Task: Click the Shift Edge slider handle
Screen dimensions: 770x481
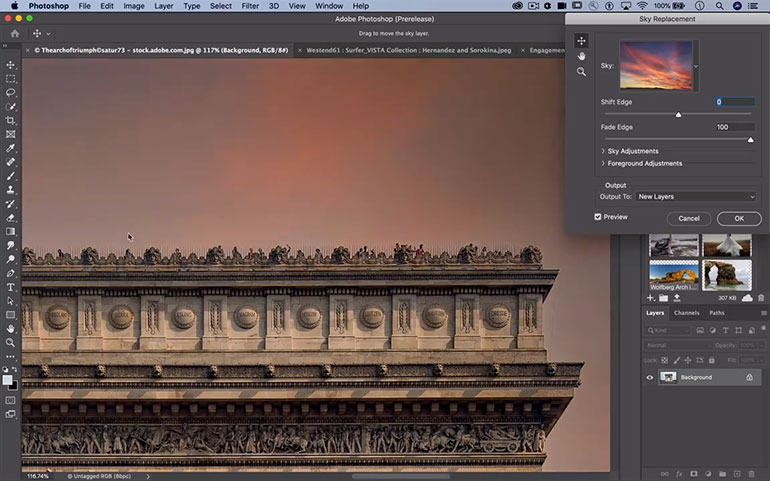Action: (x=678, y=114)
